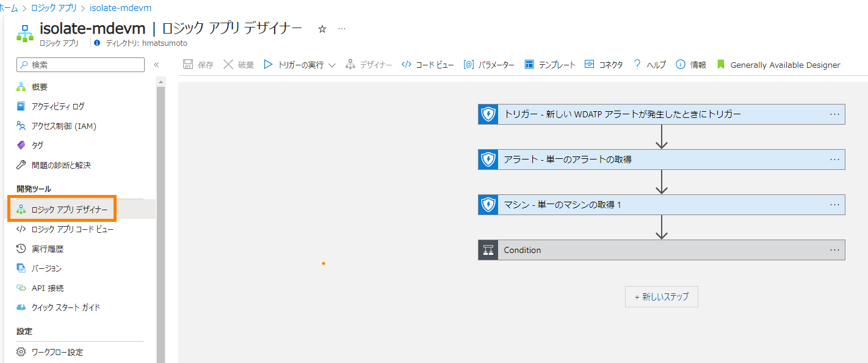The height and width of the screenshot is (363, 868).
Task: Focus the 検索 search box
Action: click(81, 65)
